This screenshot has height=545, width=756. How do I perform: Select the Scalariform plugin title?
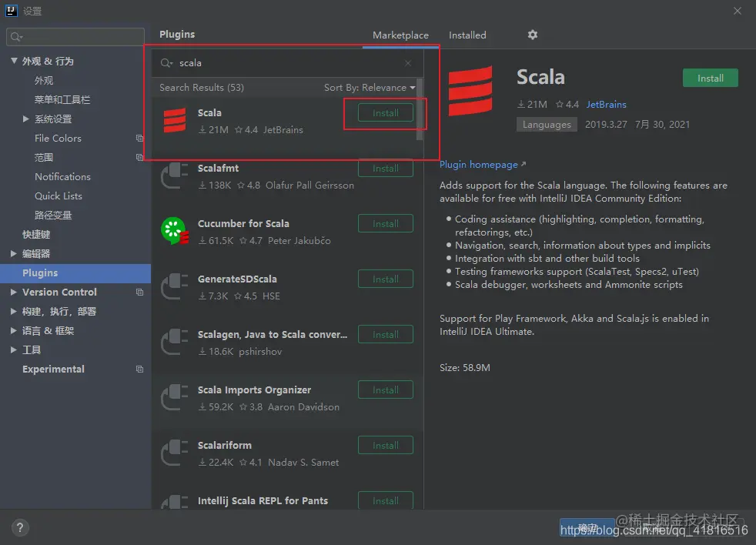tap(225, 446)
